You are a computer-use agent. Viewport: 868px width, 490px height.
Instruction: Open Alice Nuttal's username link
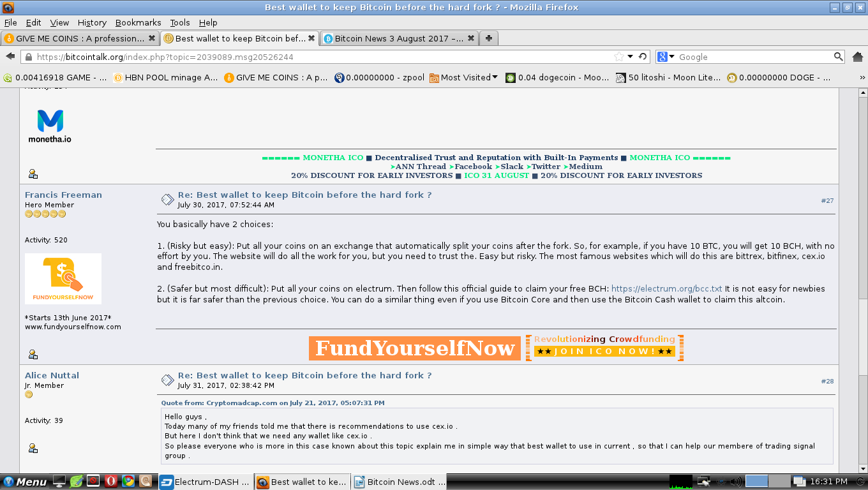(x=52, y=375)
